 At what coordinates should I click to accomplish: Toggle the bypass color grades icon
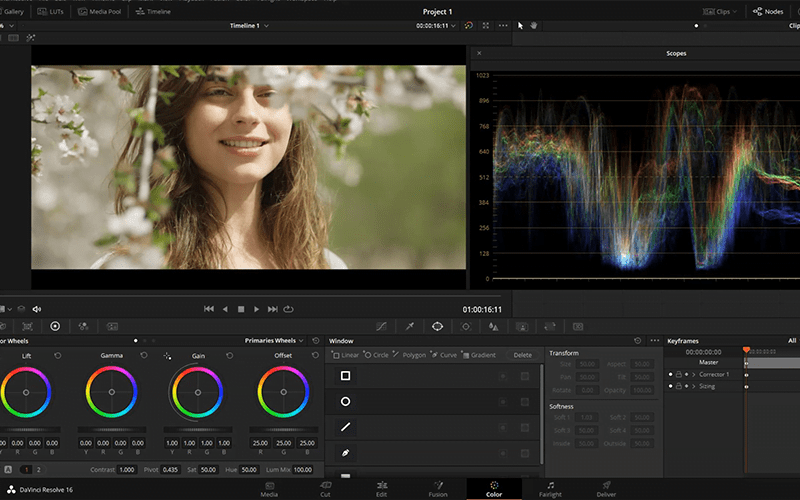tap(468, 26)
